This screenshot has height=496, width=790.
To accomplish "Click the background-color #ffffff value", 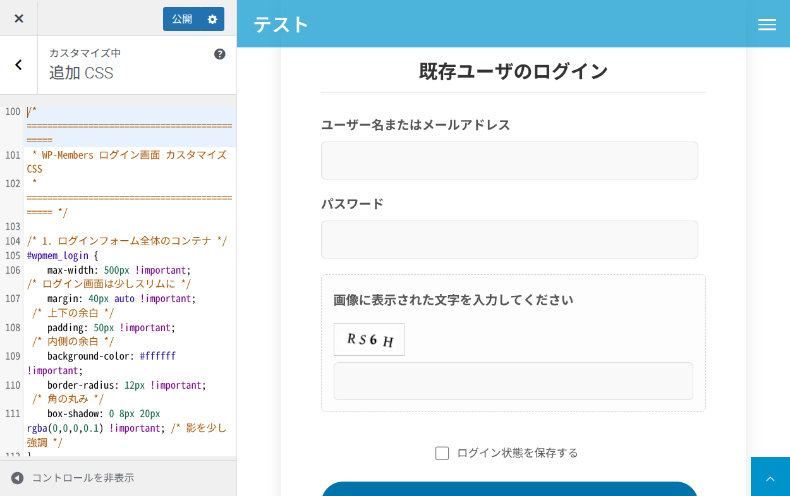I will pos(158,356).
